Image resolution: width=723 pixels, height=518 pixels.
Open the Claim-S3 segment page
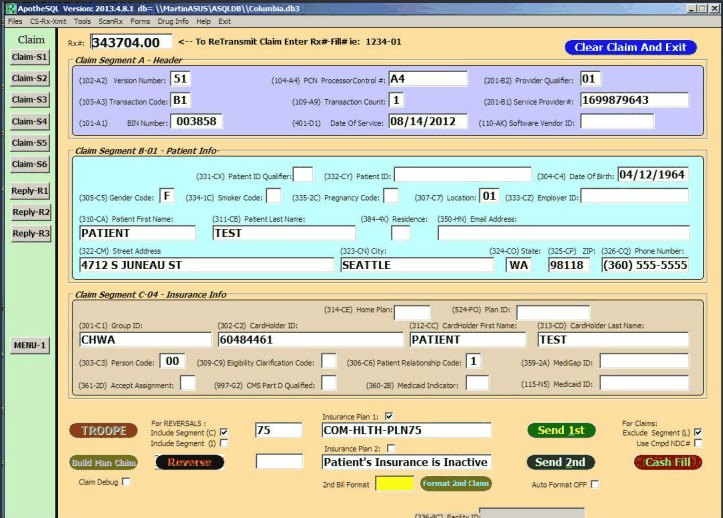click(29, 100)
